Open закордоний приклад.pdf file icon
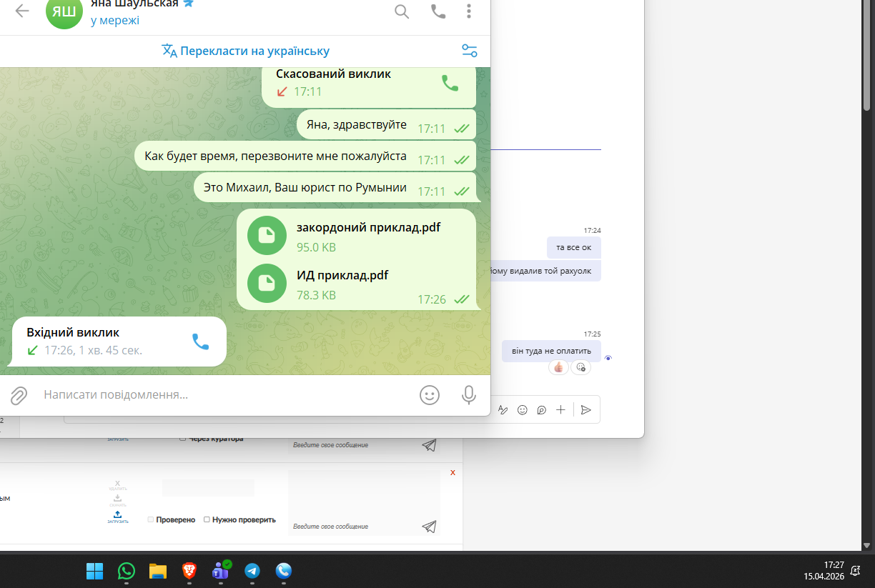The height and width of the screenshot is (588, 875). pos(267,235)
